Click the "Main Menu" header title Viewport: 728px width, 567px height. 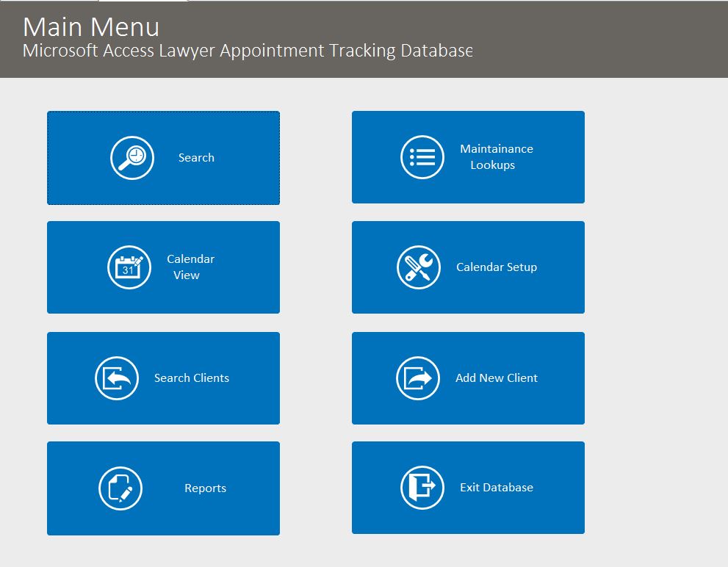pos(91,27)
